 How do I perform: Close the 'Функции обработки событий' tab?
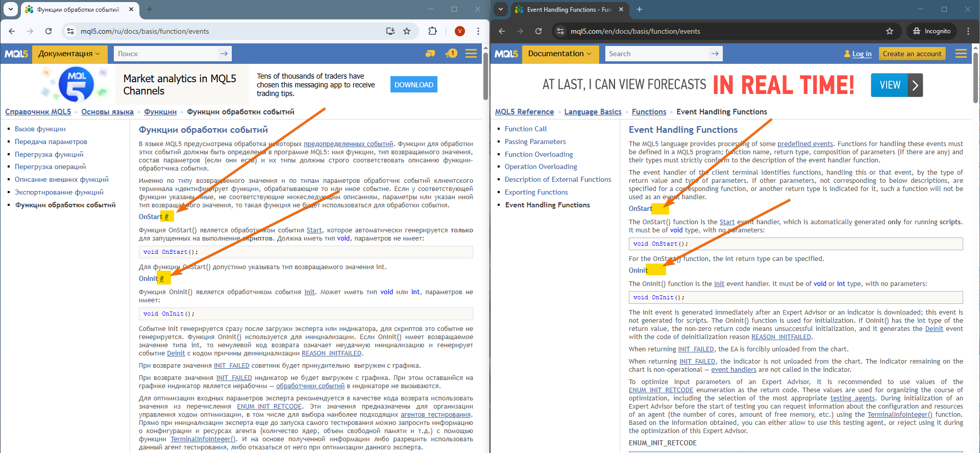click(x=131, y=9)
